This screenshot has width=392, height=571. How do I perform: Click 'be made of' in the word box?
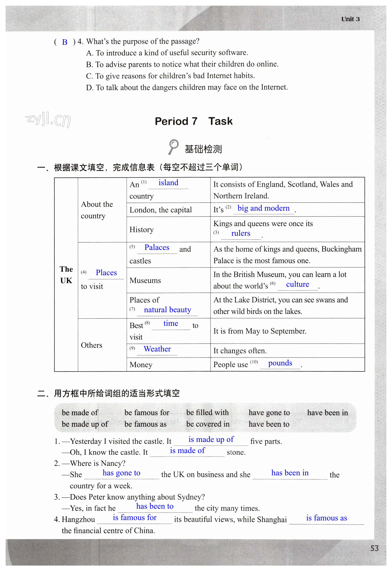coord(80,413)
